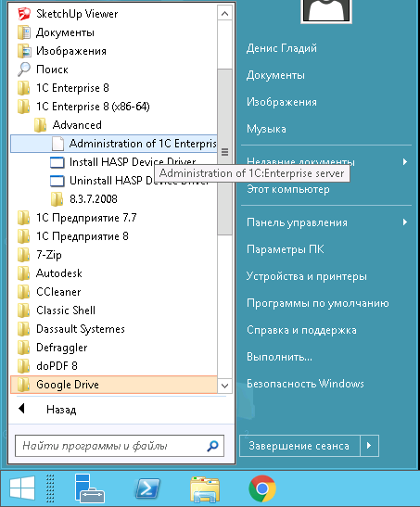Expand the Панель управления submenu arrow
Screen dimensions: 420x507
pos(405,222)
